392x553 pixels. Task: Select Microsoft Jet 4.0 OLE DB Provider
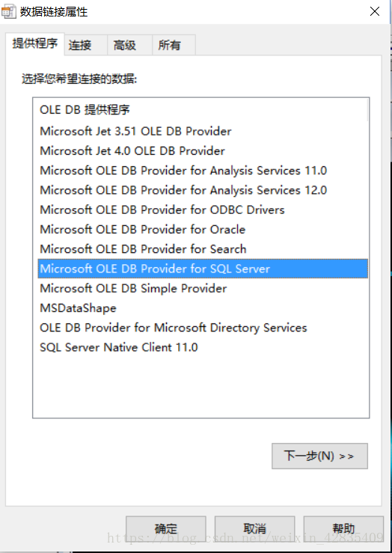click(x=203, y=151)
